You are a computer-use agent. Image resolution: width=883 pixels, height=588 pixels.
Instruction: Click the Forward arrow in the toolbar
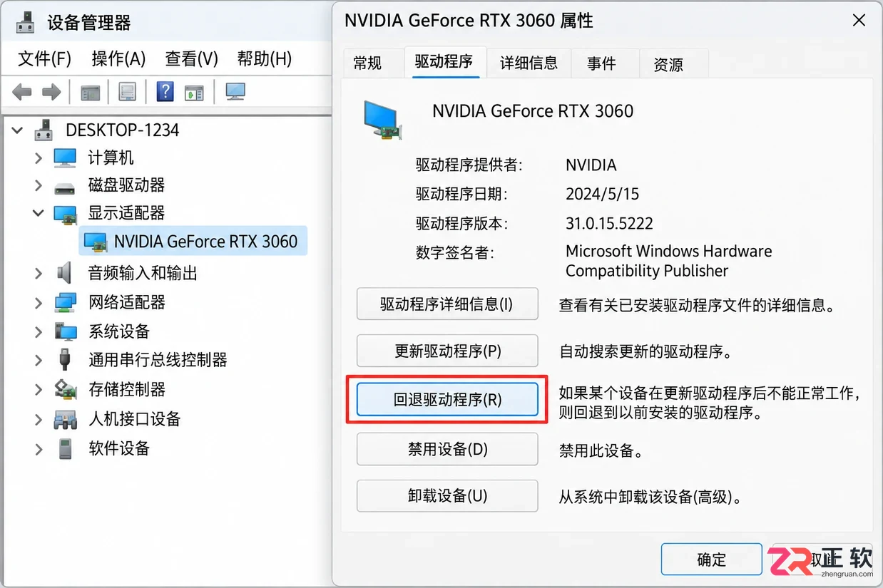(x=51, y=92)
